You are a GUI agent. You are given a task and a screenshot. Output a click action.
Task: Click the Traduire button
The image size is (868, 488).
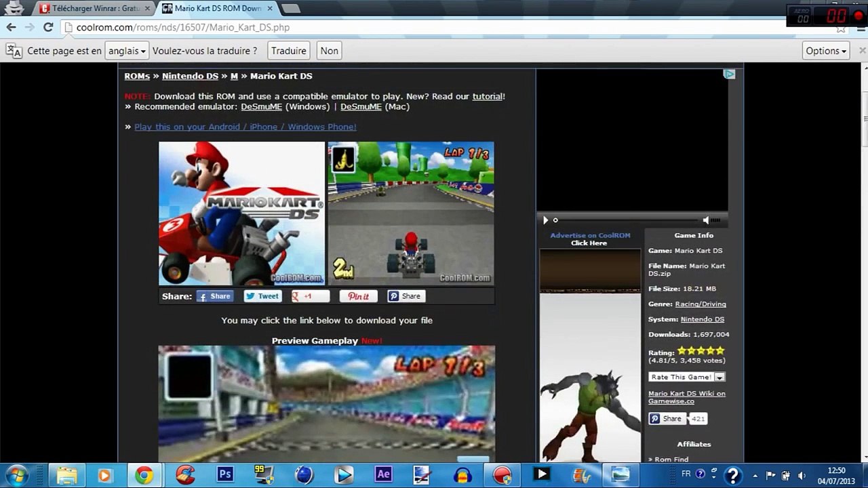(x=289, y=51)
